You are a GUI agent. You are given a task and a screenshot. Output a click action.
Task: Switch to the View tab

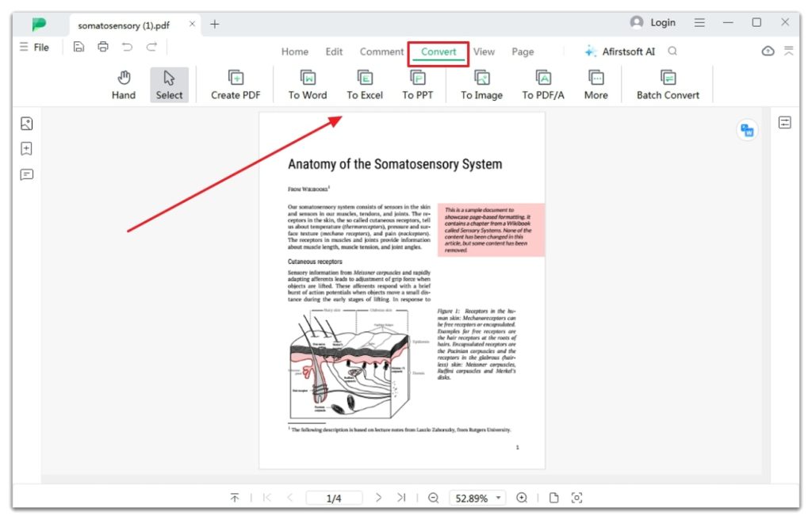484,52
